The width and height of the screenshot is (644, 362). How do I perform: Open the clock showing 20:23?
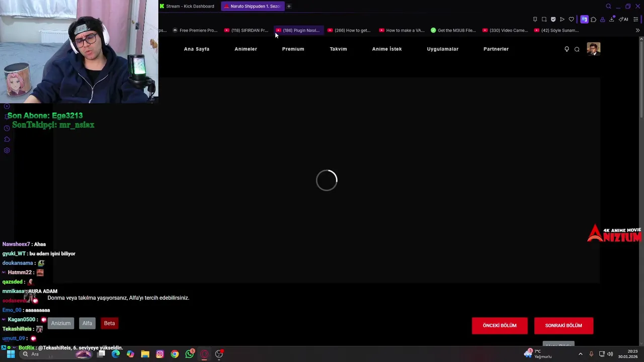click(x=628, y=354)
